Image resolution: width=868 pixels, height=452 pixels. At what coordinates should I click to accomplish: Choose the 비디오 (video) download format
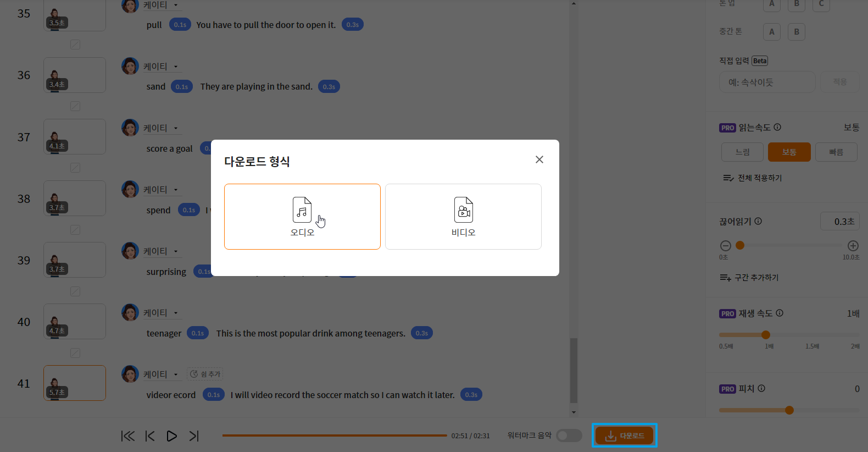[x=463, y=217]
